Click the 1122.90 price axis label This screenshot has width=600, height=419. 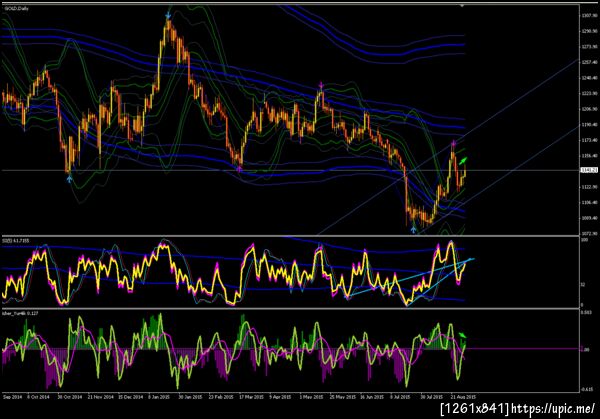coord(590,187)
